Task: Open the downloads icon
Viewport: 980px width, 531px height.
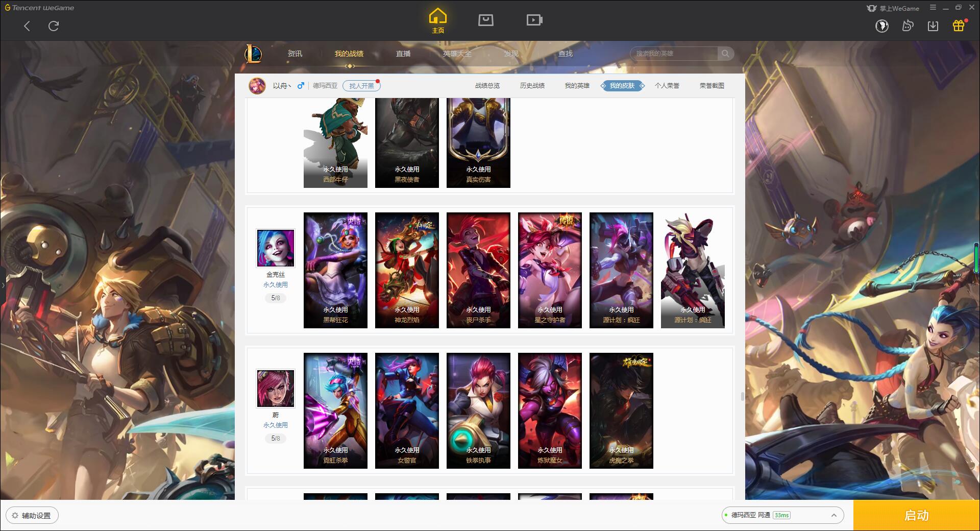Action: (933, 26)
